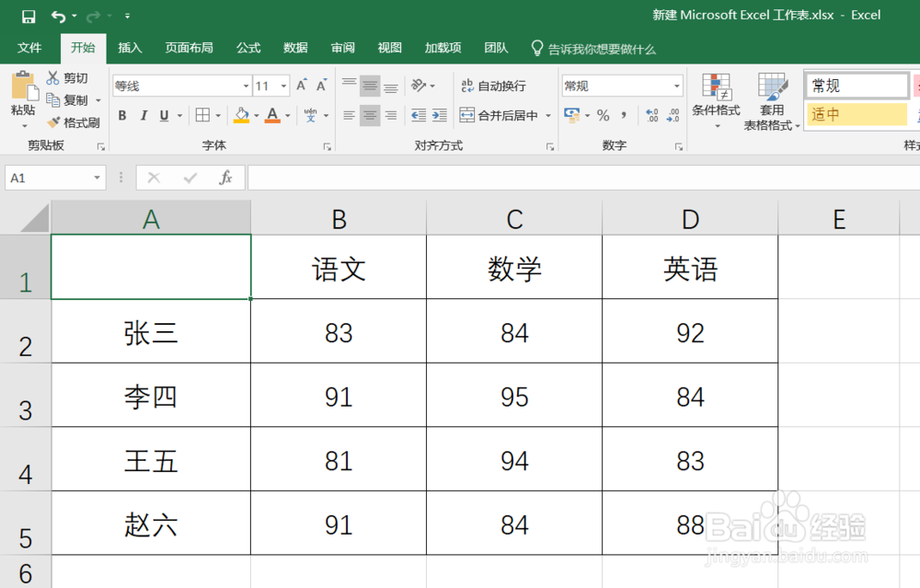Switch to the 页面布局 ribbon tab
Screen dimensions: 920x588
point(189,48)
